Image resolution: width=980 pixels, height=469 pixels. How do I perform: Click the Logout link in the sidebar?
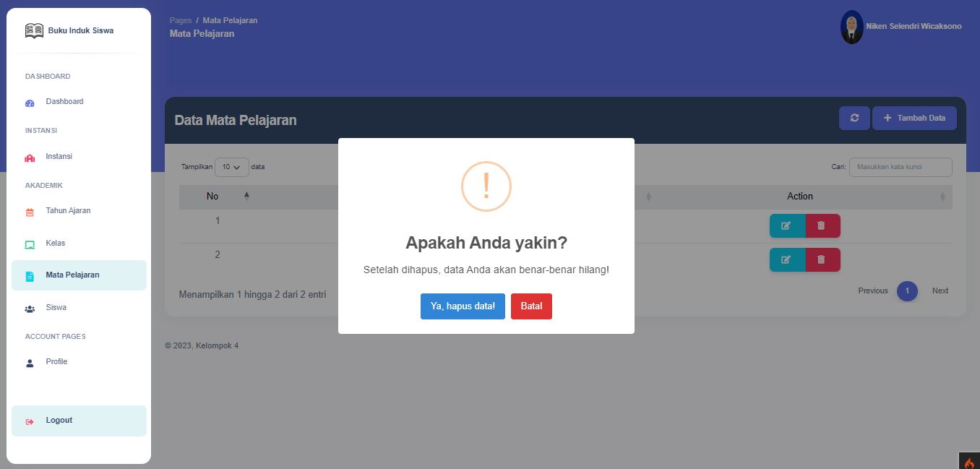click(x=59, y=421)
